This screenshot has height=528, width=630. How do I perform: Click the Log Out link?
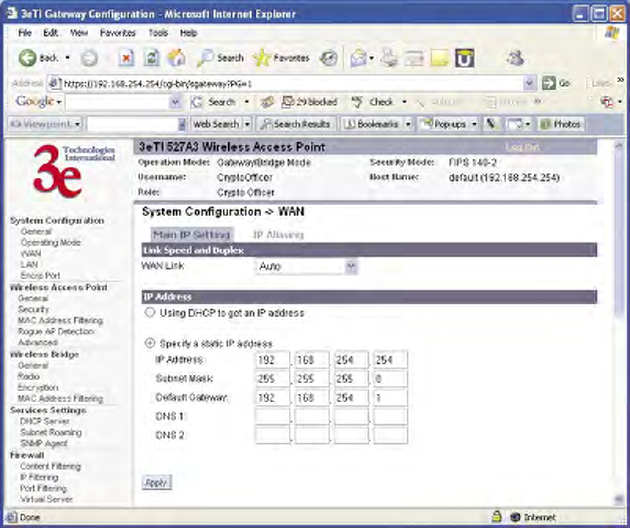coord(522,147)
